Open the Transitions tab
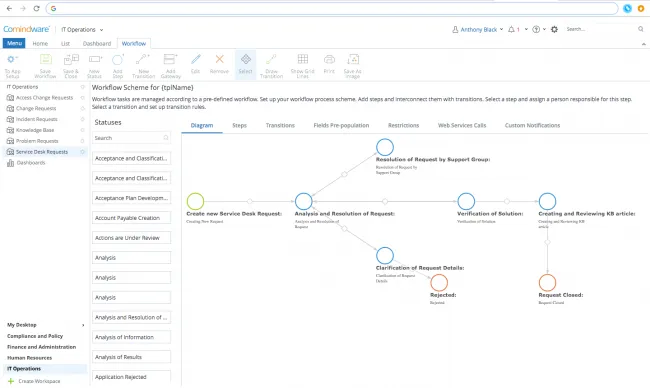The image size is (650, 388). pyautogui.click(x=280, y=125)
